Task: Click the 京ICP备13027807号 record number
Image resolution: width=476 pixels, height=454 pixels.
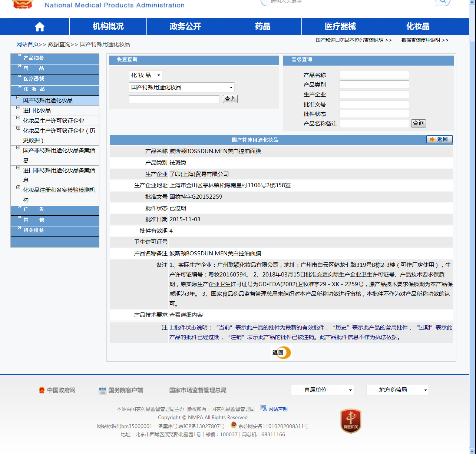Action: tap(202, 426)
